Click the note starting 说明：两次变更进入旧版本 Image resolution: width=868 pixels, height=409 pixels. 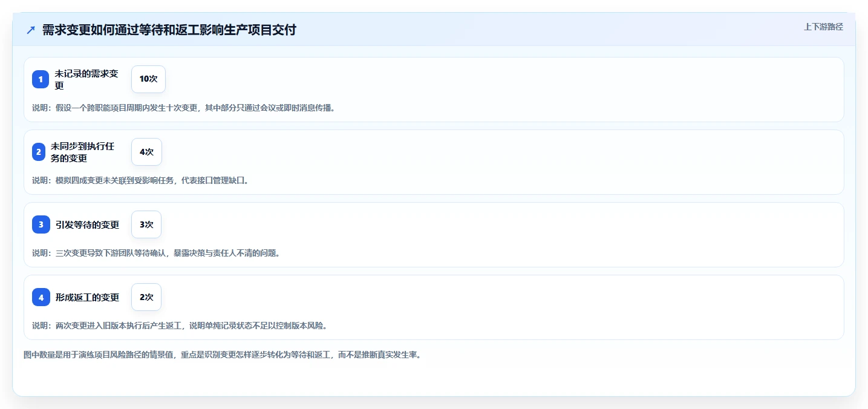point(180,326)
